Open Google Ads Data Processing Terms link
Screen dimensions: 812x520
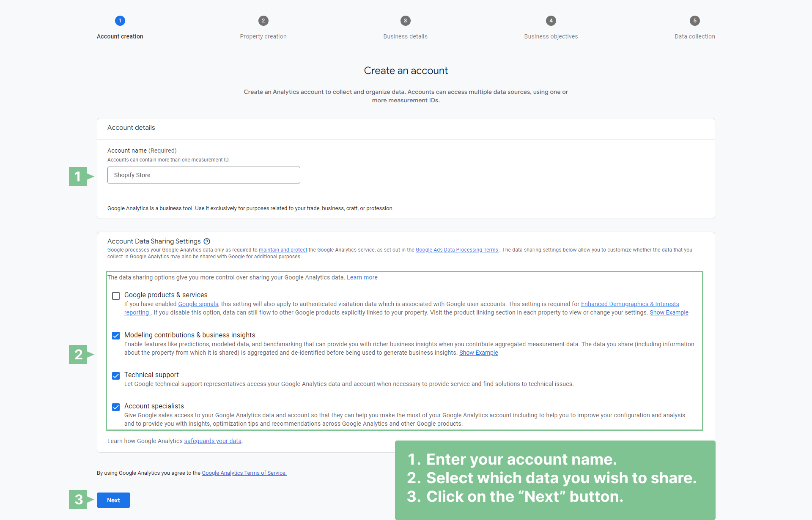(457, 250)
